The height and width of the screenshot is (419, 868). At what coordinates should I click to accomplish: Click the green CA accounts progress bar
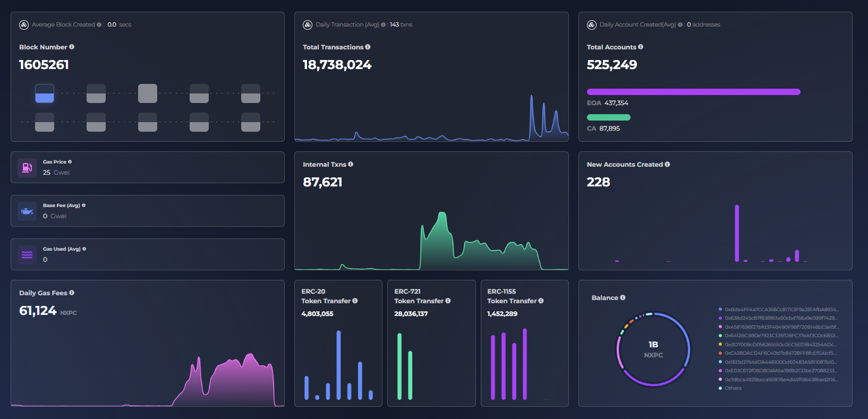point(608,117)
